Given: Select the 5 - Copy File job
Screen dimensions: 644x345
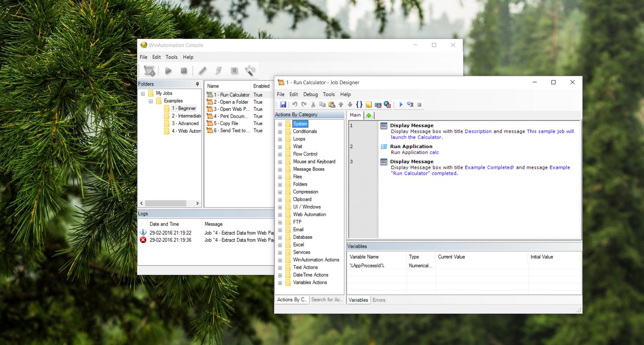Looking at the screenshot, I should (226, 123).
